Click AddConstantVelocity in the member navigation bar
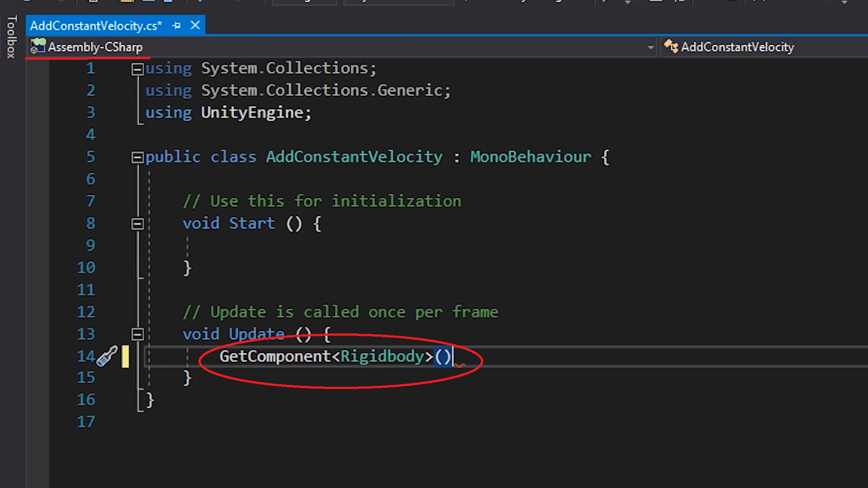Screen dimensions: 868x488 pos(738,47)
